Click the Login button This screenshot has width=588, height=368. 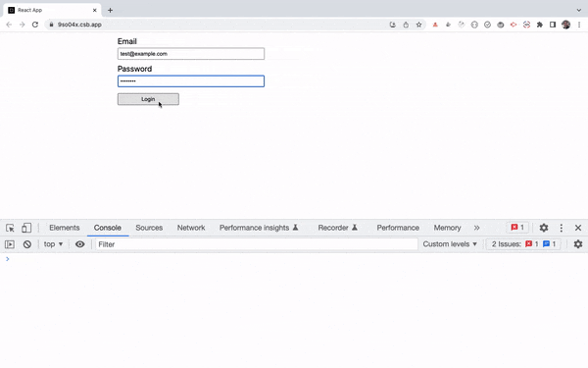[148, 99]
